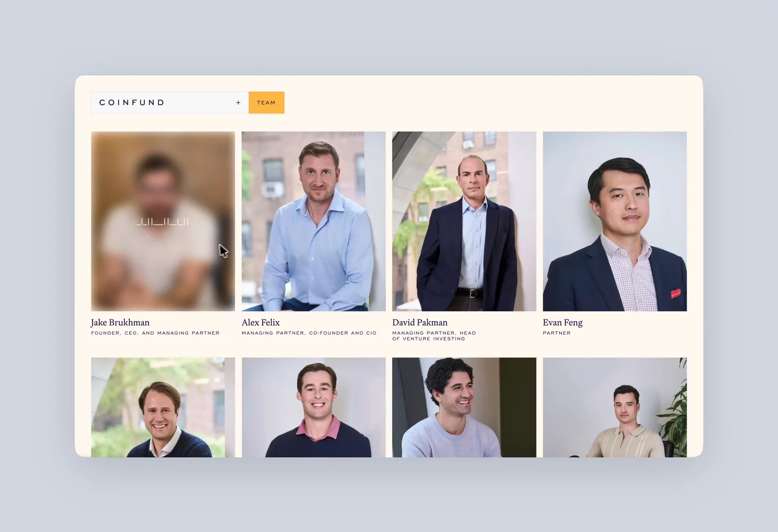Screen dimensions: 778x532
Task: Select the photo above the Alex Felix name
Action: tap(314, 221)
